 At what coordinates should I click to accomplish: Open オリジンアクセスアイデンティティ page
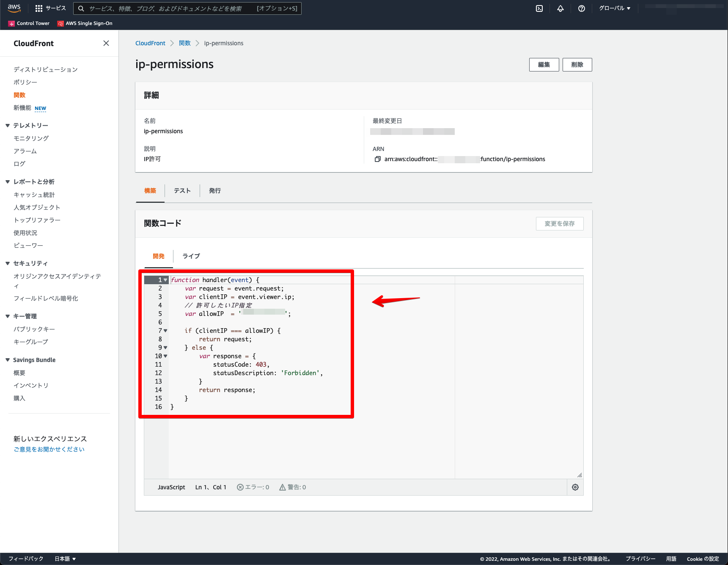(58, 281)
